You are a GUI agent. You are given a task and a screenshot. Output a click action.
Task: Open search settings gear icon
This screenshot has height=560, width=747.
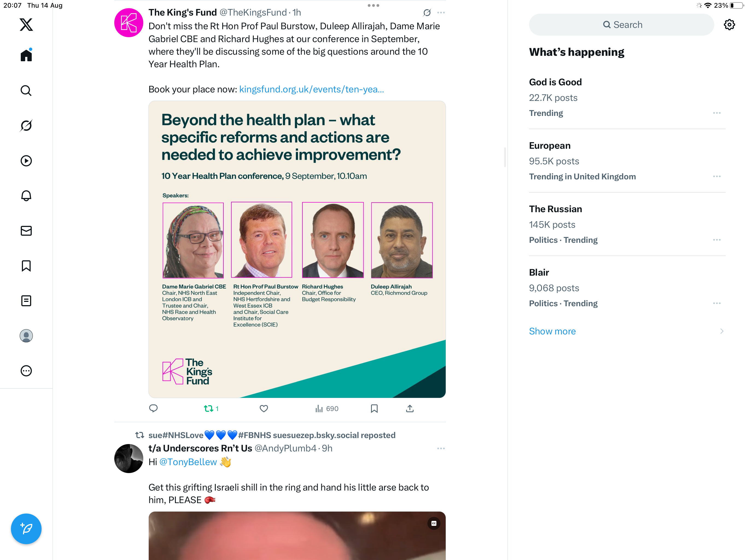tap(729, 25)
